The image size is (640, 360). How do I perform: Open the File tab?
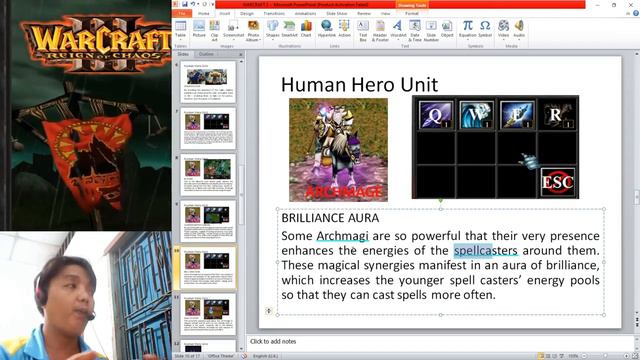click(182, 13)
